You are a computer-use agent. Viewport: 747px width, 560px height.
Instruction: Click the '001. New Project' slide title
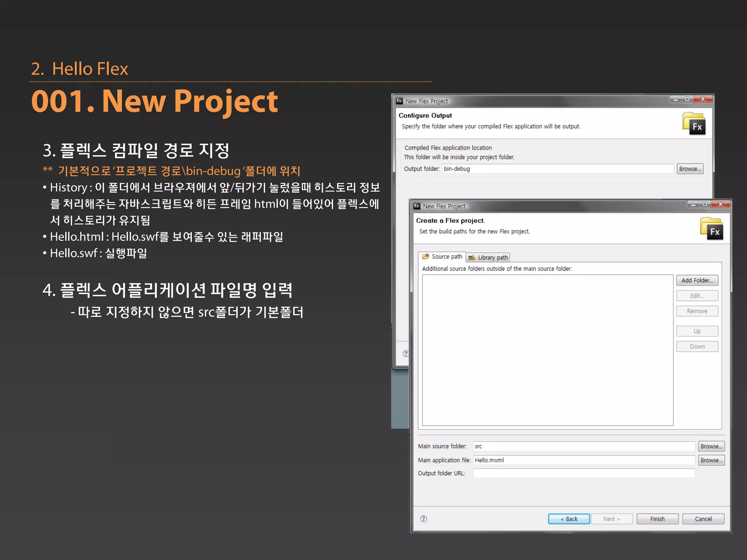tap(155, 102)
